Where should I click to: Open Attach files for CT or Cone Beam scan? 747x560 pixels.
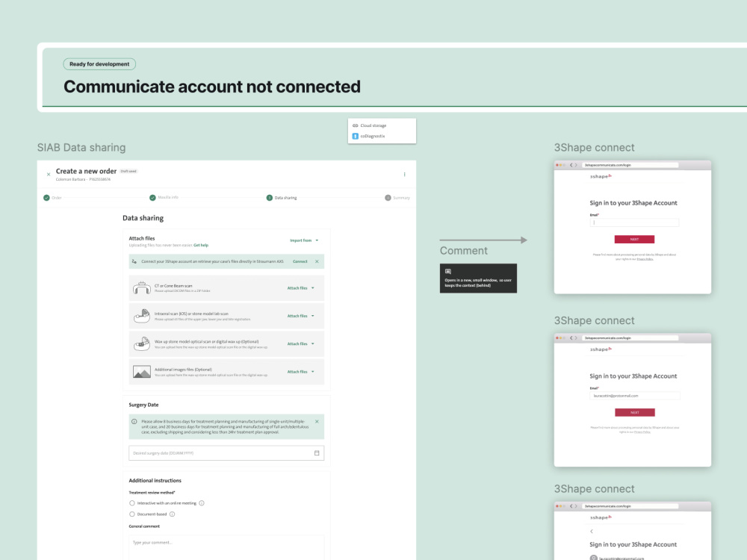pyautogui.click(x=300, y=288)
